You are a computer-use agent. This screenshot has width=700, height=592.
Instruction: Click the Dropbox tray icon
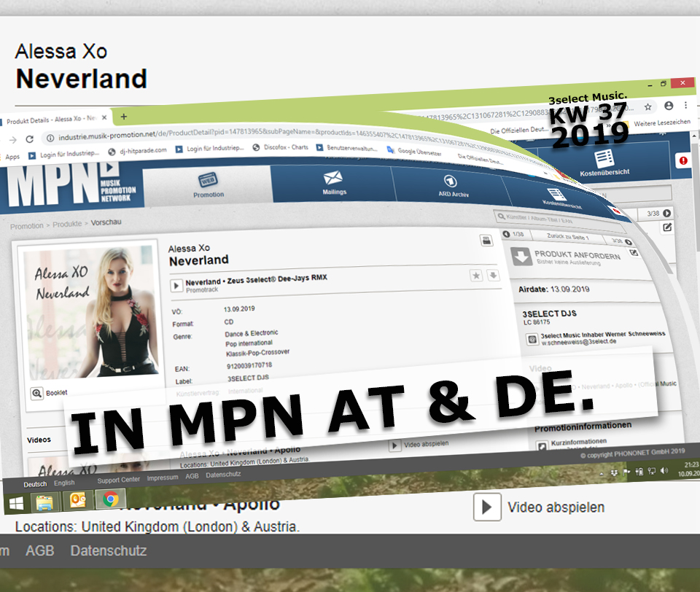[614, 472]
